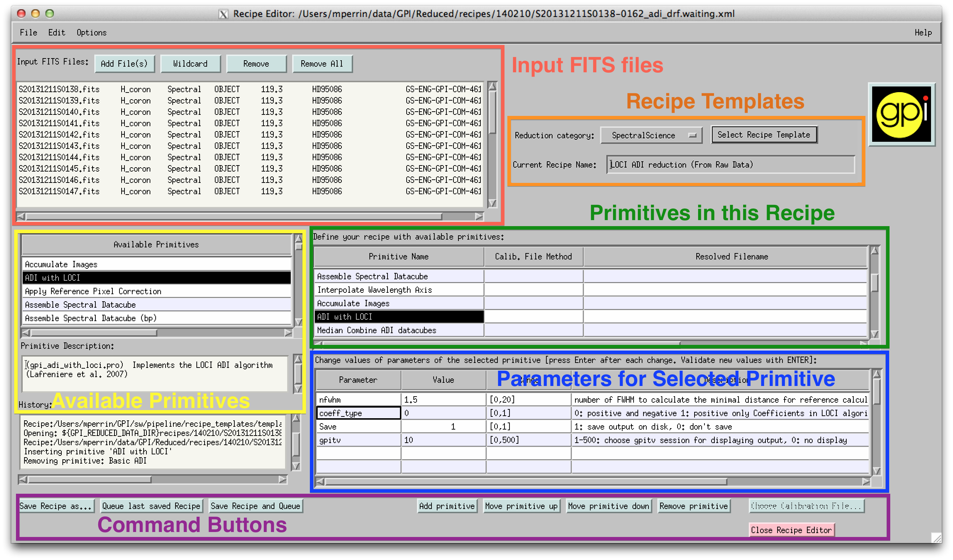The image size is (953, 560).
Task: Click down arrow of Available Primitives scrollbar
Action: pyautogui.click(x=299, y=322)
